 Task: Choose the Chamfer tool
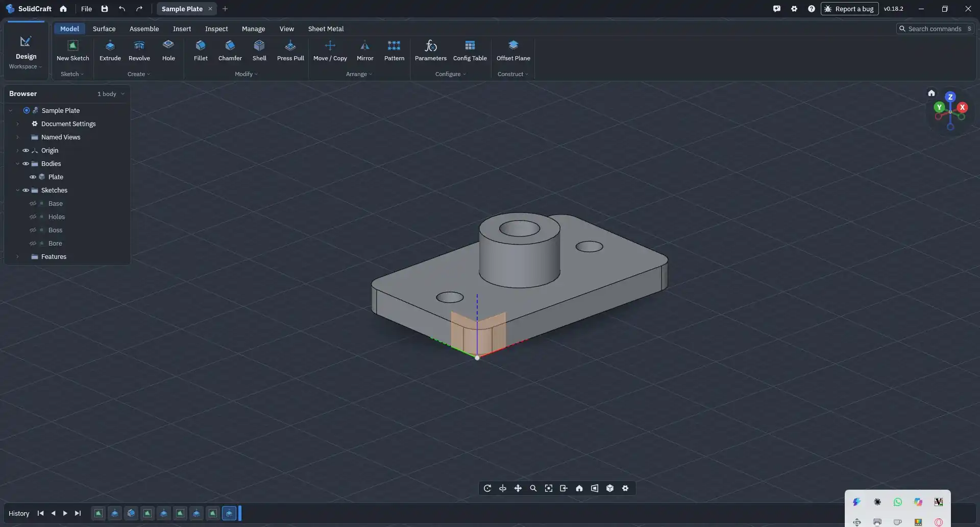click(x=230, y=51)
